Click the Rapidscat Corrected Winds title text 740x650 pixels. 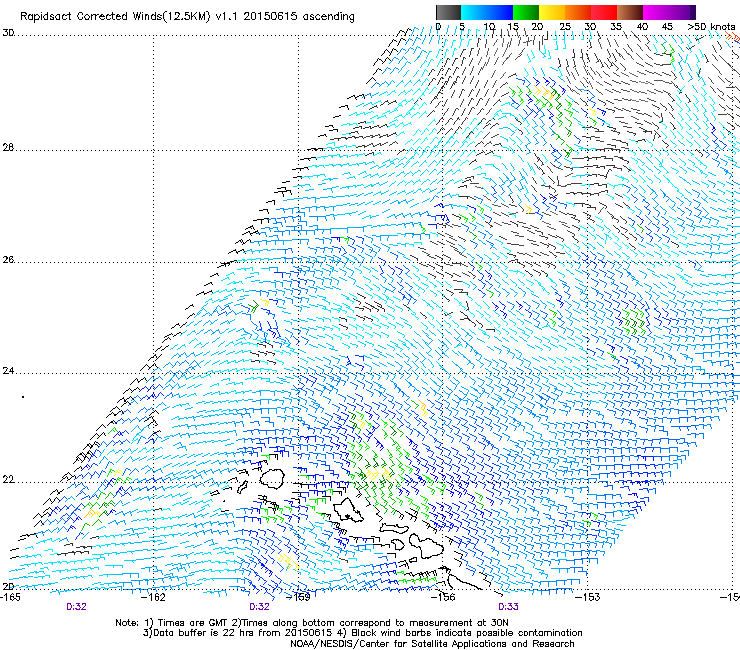click(x=187, y=16)
